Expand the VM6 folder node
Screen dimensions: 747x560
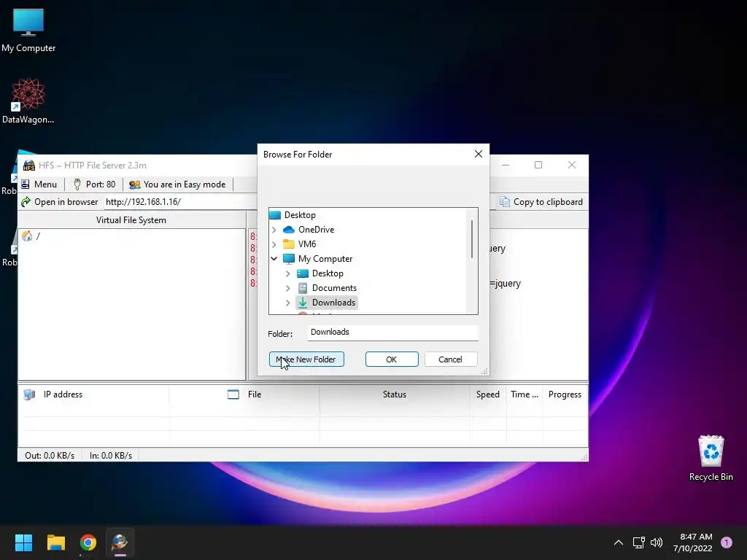pyautogui.click(x=274, y=245)
